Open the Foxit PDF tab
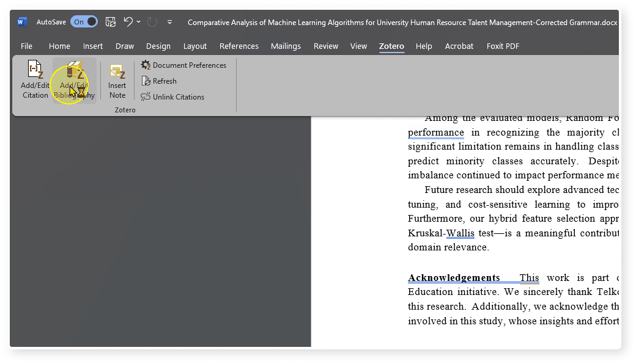 [503, 46]
